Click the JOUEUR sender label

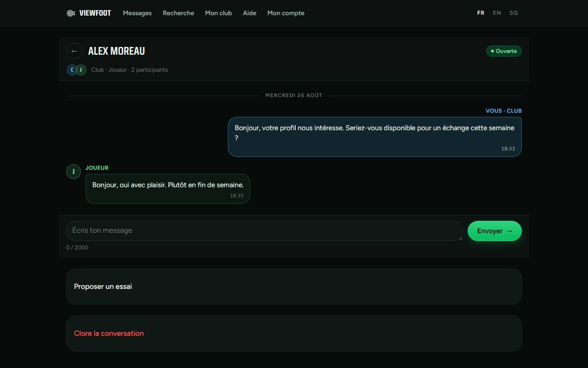click(97, 168)
